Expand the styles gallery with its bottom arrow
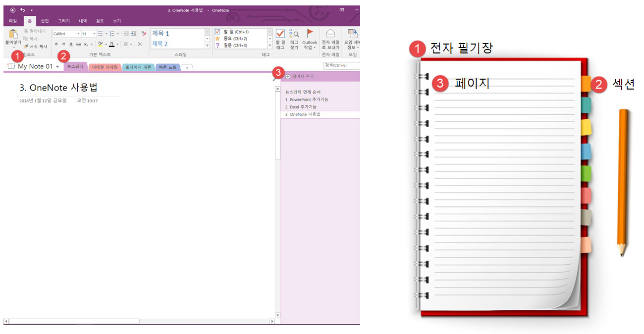 208,46
